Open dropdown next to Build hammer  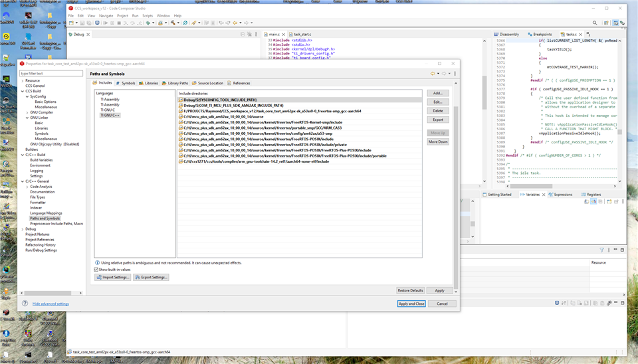tap(178, 23)
